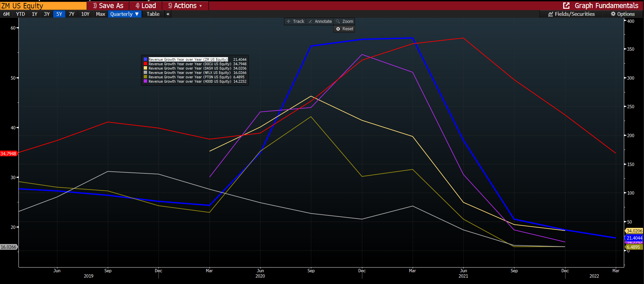This screenshot has width=644, height=284.
Task: Select the 1Y time range
Action: (x=35, y=14)
